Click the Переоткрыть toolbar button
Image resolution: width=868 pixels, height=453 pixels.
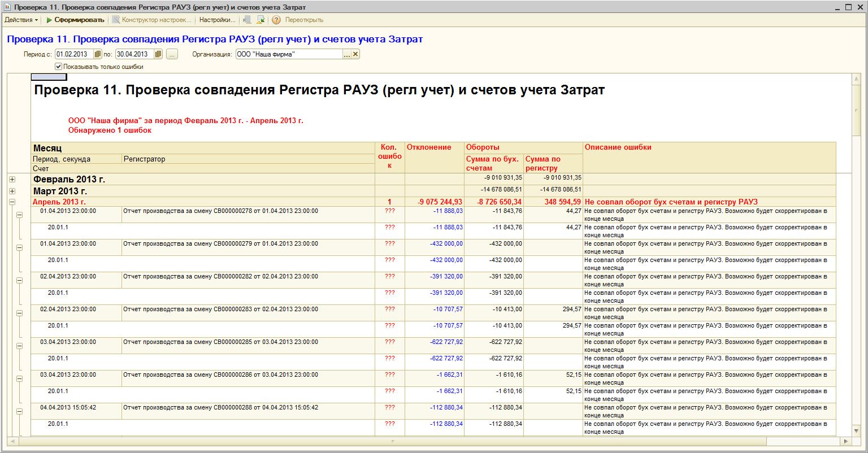click(x=304, y=20)
